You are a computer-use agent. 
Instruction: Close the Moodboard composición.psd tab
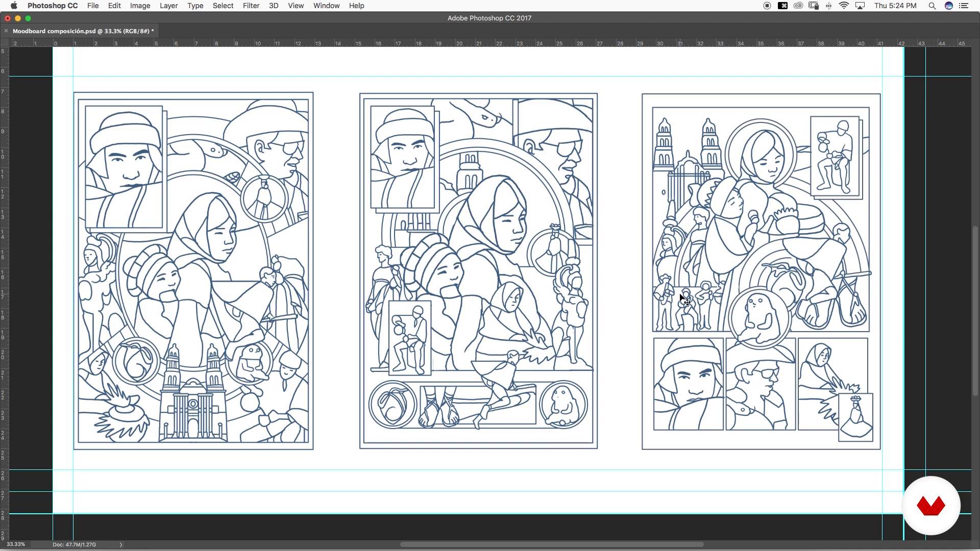[x=6, y=31]
